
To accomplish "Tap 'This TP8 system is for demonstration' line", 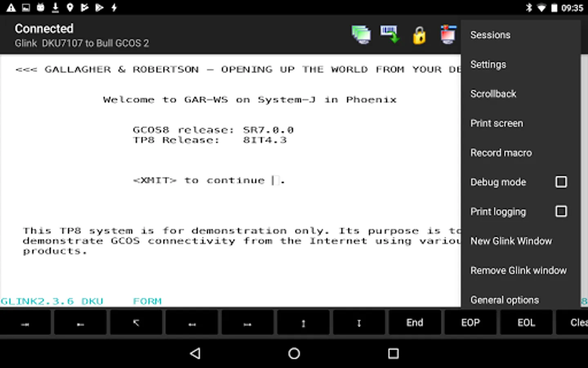I will coord(242,231).
